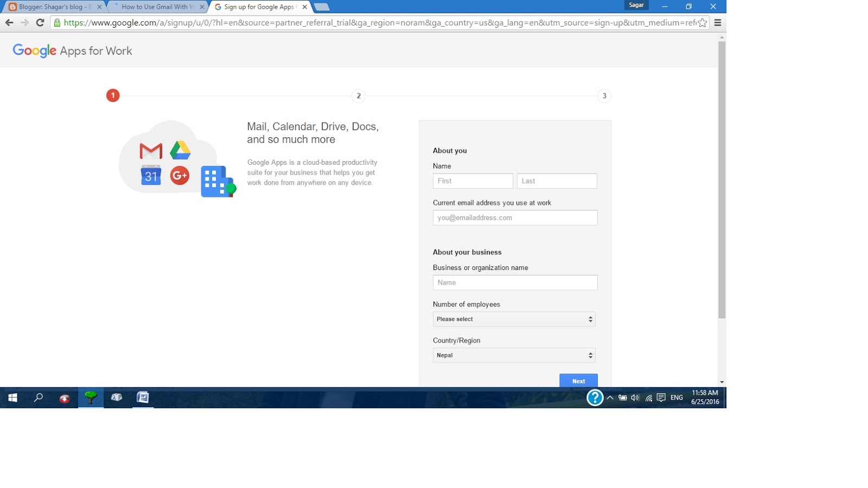
Task: Click the page vertical scrollbar thumb
Action: point(722,180)
